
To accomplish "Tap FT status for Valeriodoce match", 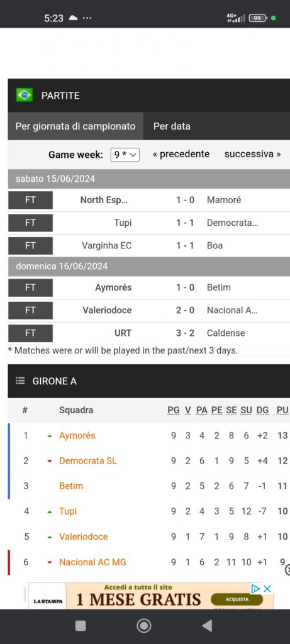I will pos(30,310).
